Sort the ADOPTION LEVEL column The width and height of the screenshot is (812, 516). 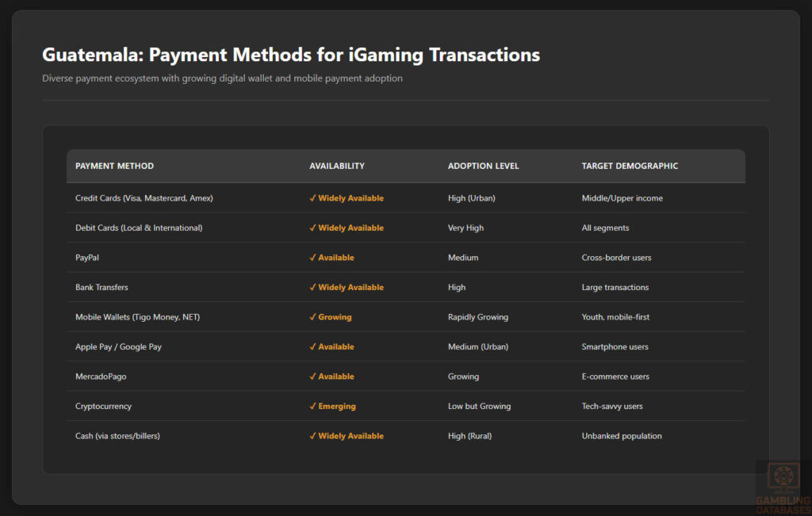point(483,166)
